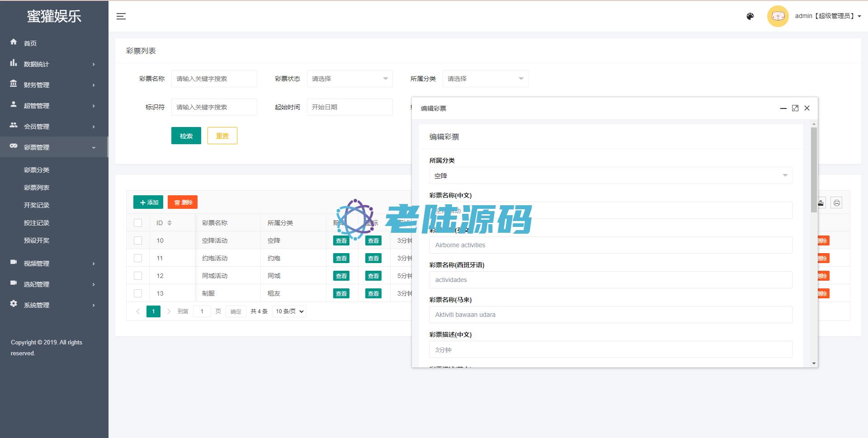Click the green 检索 search button
Viewport: 868px width, 438px height.
click(x=186, y=136)
